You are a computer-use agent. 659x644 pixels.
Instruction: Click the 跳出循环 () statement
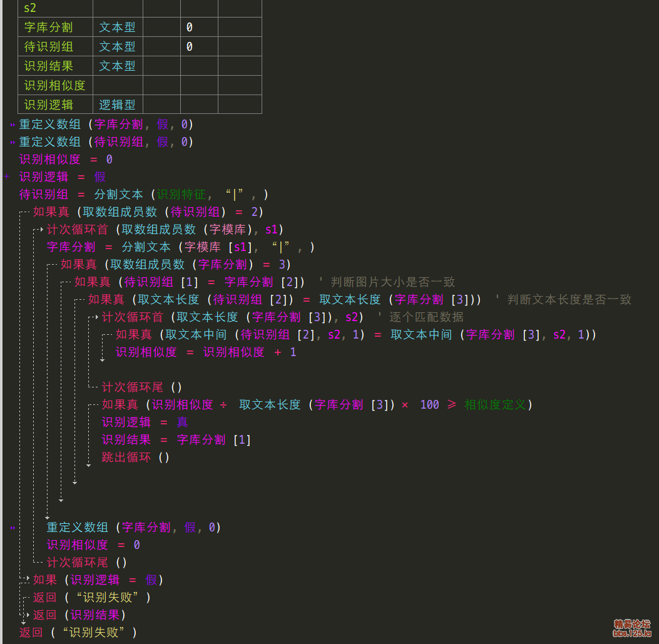point(135,457)
